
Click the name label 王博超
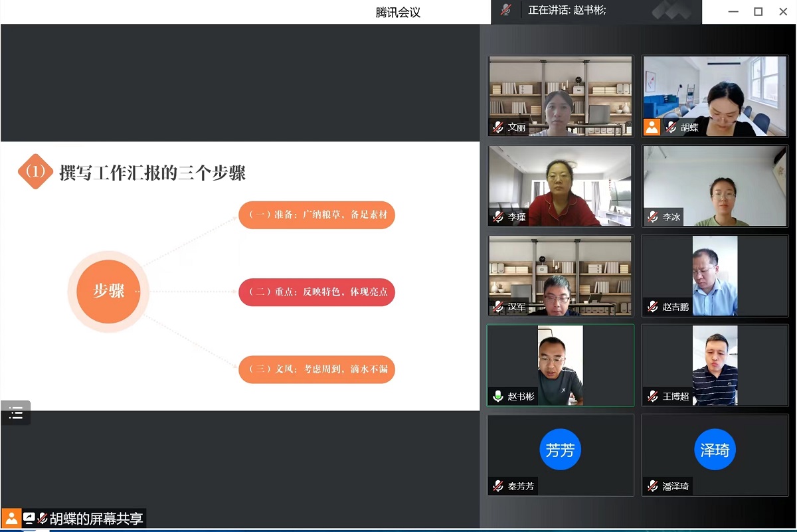(x=675, y=397)
